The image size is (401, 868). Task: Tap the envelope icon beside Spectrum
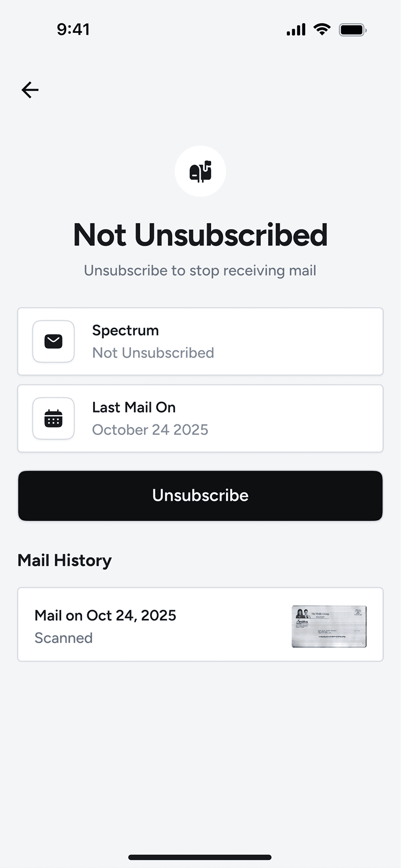click(53, 341)
